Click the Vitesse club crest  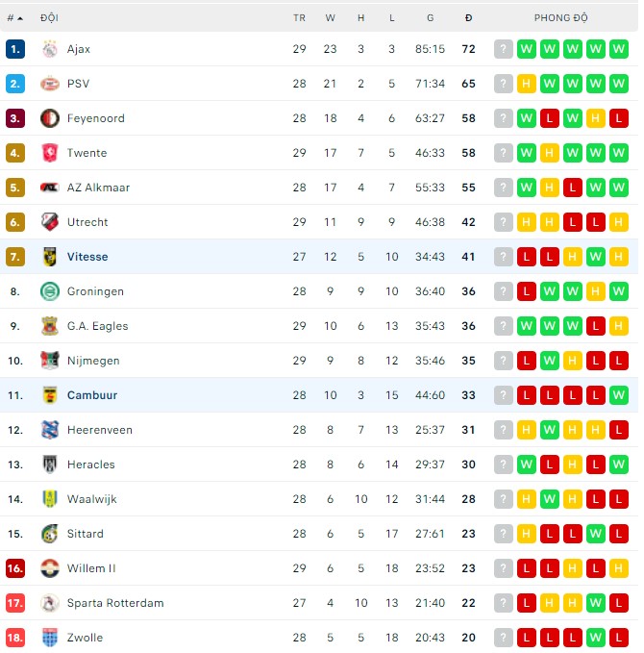pos(50,257)
